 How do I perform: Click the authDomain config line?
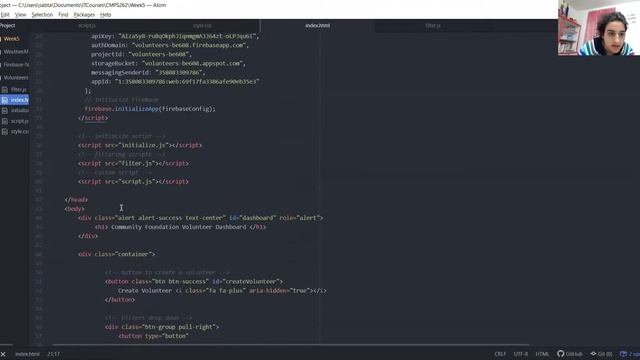coord(170,45)
